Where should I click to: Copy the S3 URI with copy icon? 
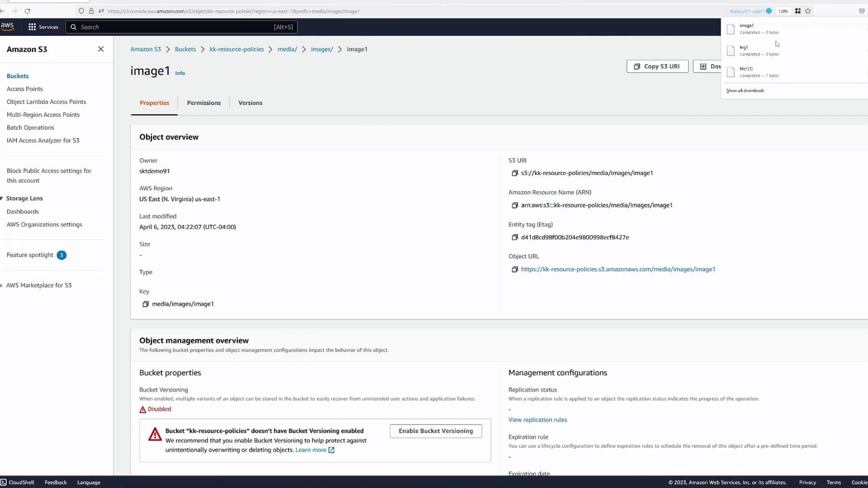pyautogui.click(x=514, y=173)
